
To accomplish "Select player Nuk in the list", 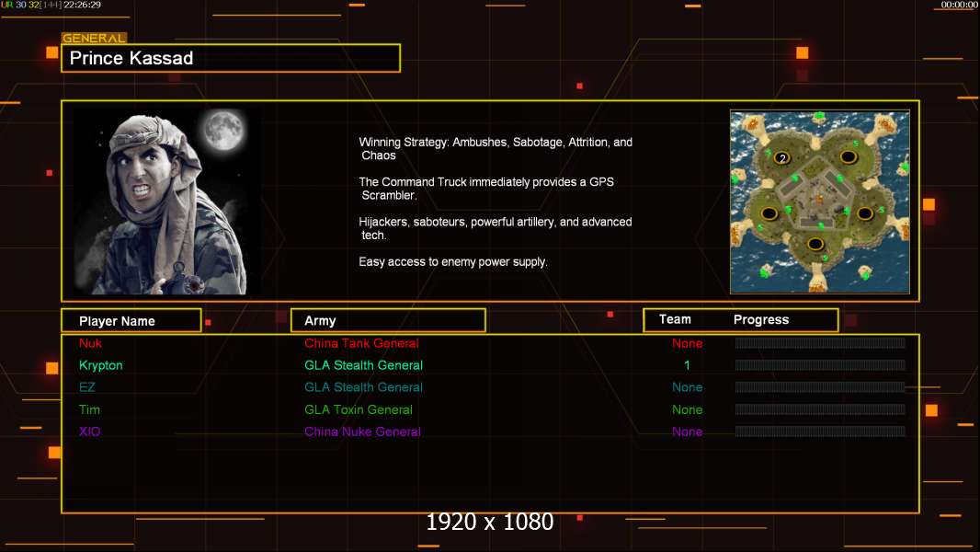I will (90, 343).
